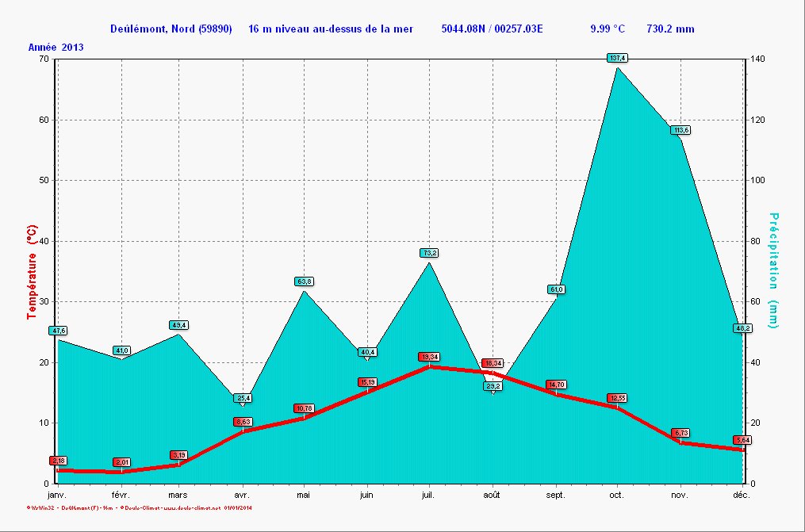Select the 73,2 precipitation label for July
This screenshot has height=532, width=805.
(x=429, y=253)
